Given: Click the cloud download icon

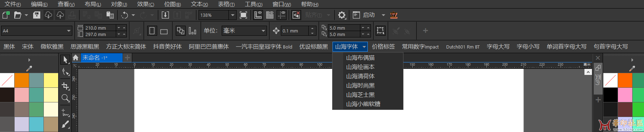Looking at the screenshot, I should (48, 15).
